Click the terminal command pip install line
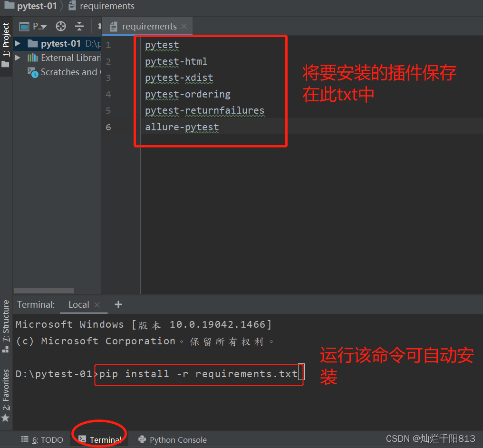The image size is (483, 448). (198, 374)
